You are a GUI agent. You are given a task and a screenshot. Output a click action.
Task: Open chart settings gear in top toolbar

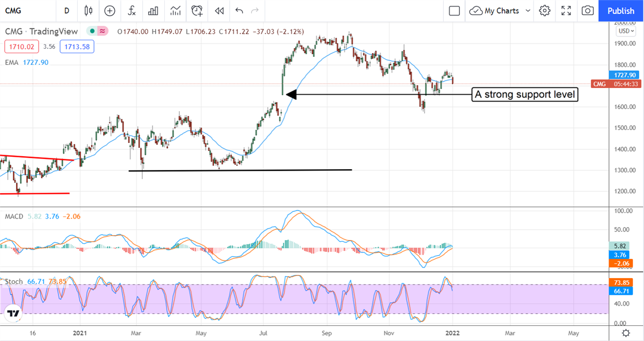(x=545, y=10)
